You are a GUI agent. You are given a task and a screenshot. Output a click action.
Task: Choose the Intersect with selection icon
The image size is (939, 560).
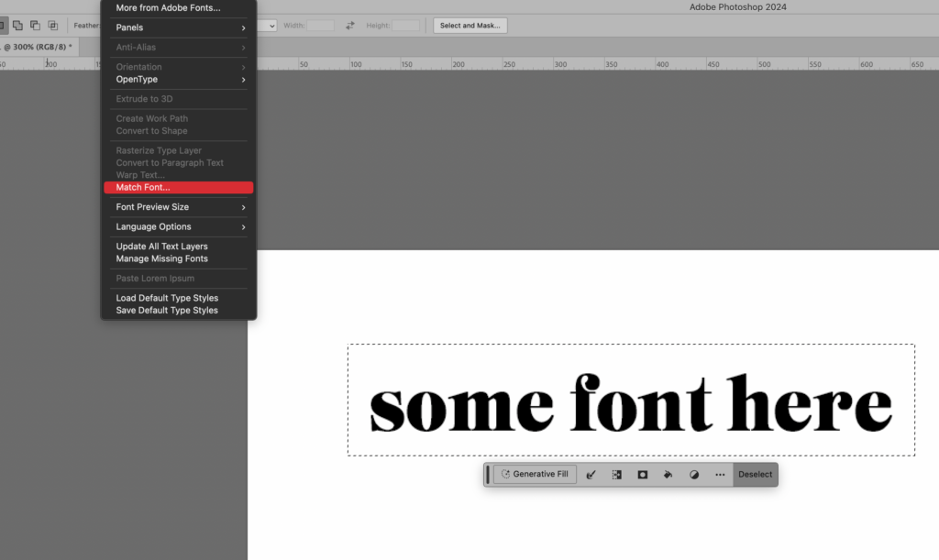point(53,25)
